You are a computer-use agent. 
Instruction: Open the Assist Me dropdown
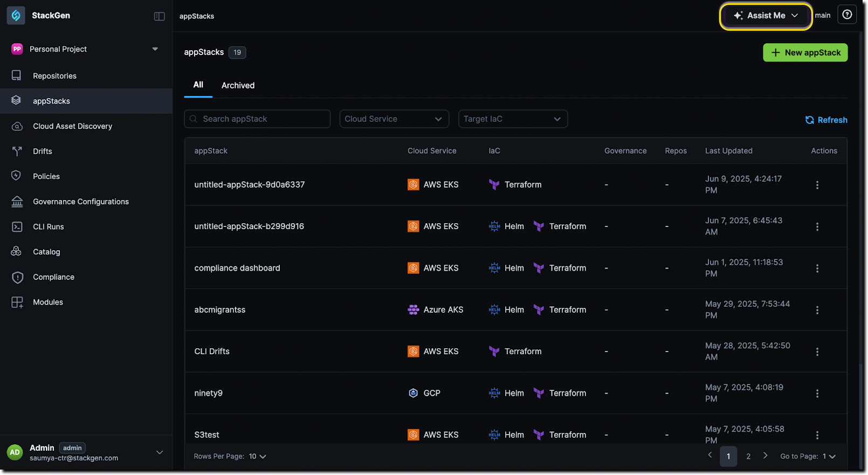pyautogui.click(x=766, y=16)
